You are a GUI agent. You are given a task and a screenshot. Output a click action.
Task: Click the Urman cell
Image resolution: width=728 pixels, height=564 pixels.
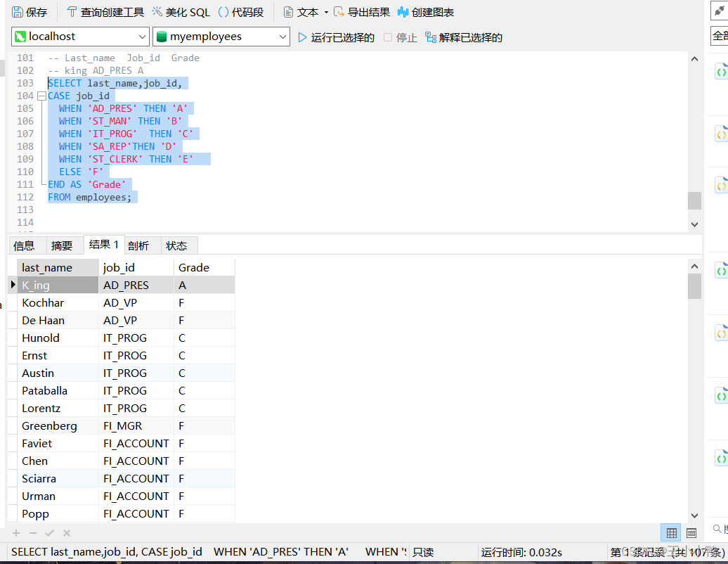coord(58,496)
